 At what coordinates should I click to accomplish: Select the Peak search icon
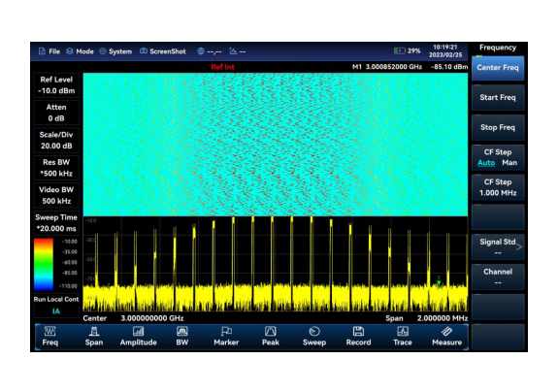[271, 332]
